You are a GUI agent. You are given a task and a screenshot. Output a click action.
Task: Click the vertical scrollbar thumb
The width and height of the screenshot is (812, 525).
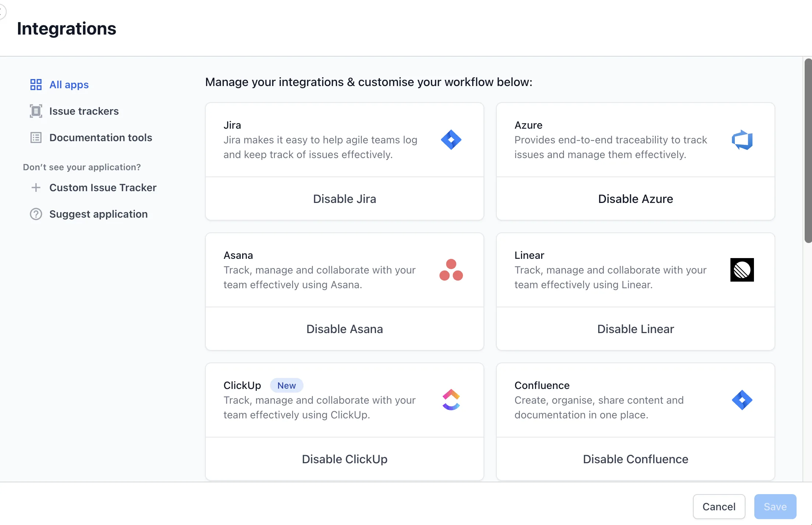pyautogui.click(x=808, y=151)
